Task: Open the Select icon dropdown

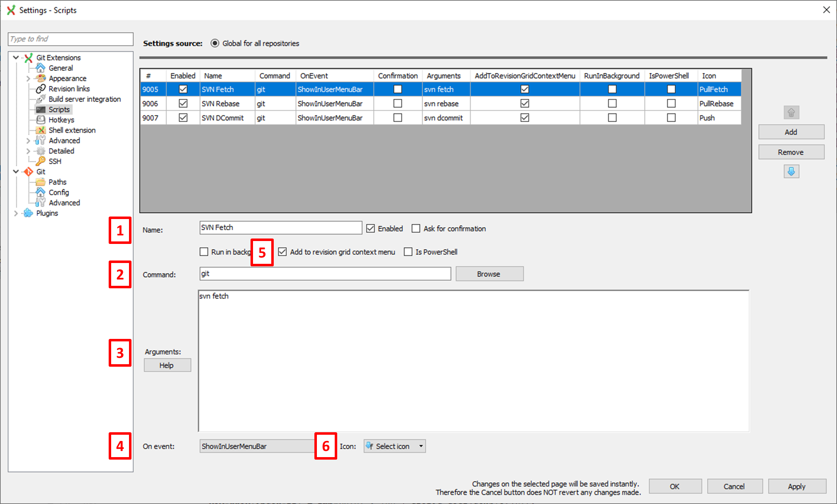Action: tap(394, 446)
